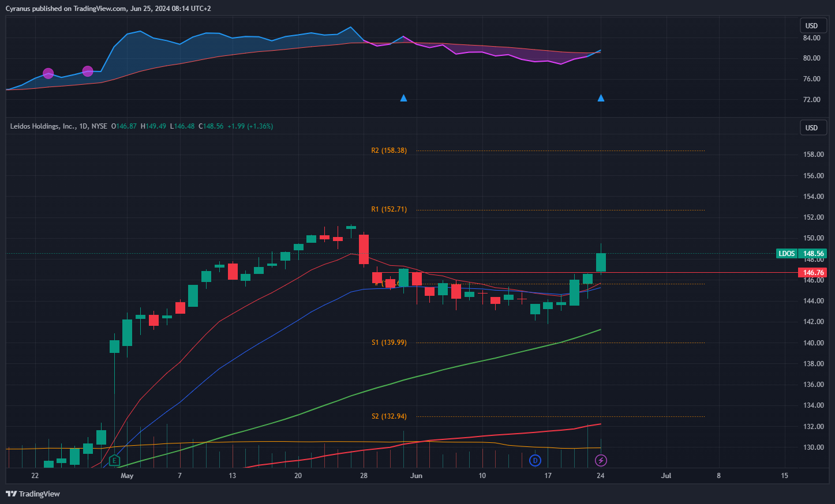Click the purple dot above date 22
835x504 pixels.
pyautogui.click(x=48, y=73)
